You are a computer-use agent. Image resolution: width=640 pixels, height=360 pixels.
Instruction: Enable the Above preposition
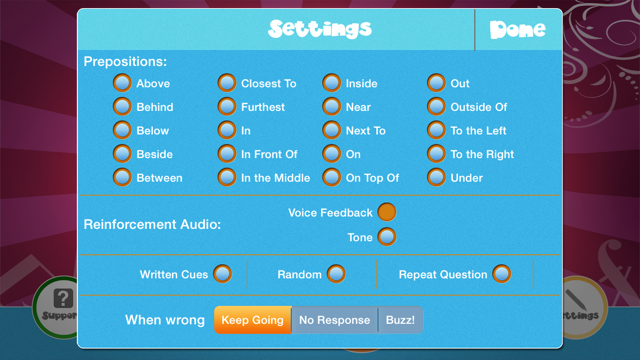pos(122,83)
